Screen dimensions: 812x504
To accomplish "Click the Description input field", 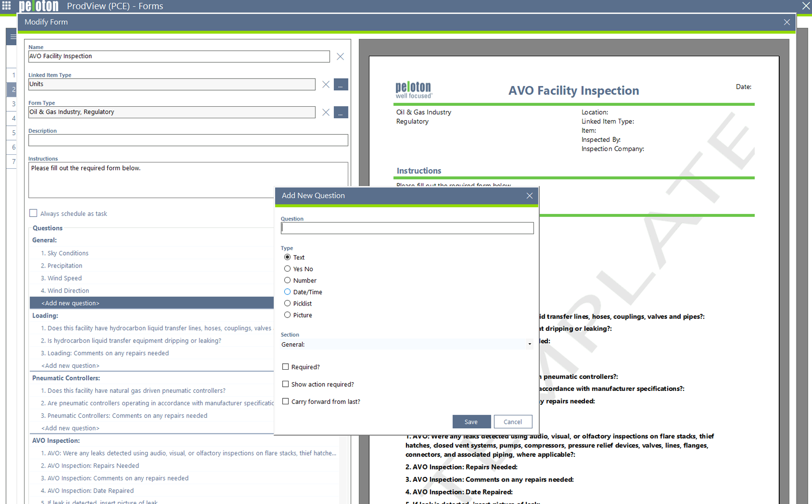I will coord(188,140).
